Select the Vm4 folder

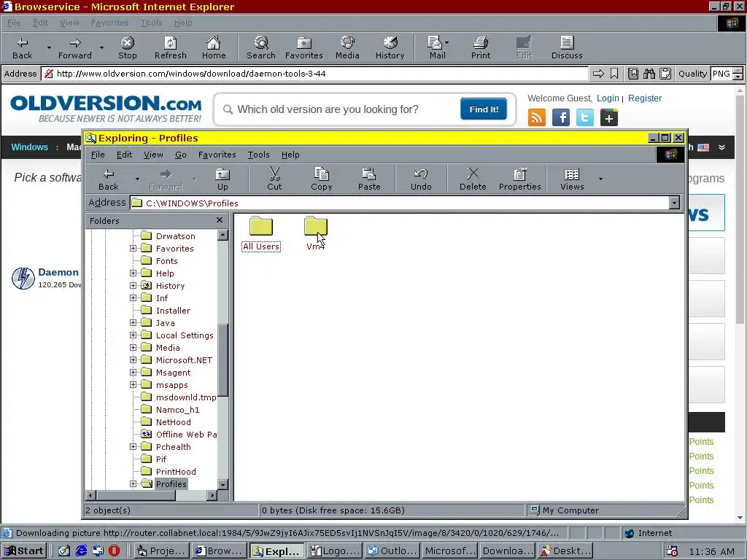[315, 233]
